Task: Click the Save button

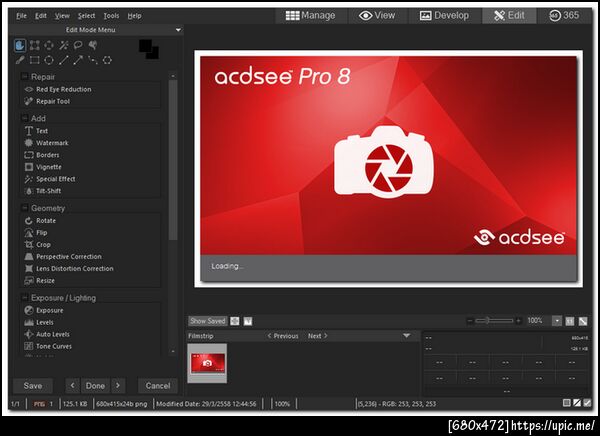Action: 33,386
